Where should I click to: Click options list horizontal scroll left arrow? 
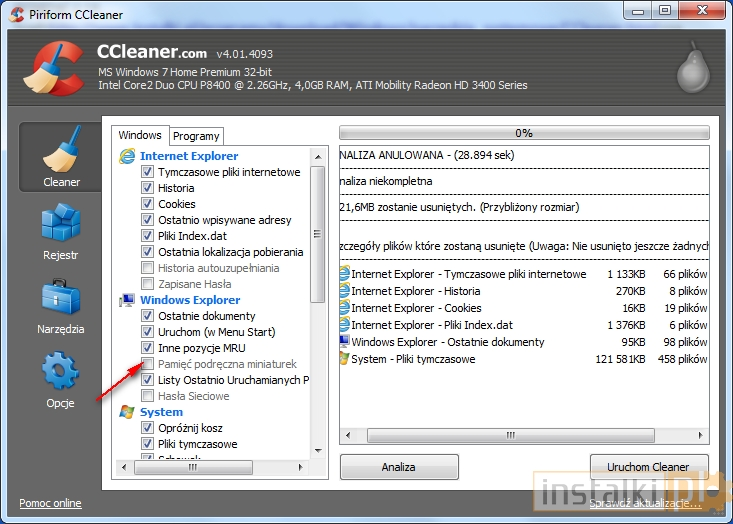click(x=124, y=467)
